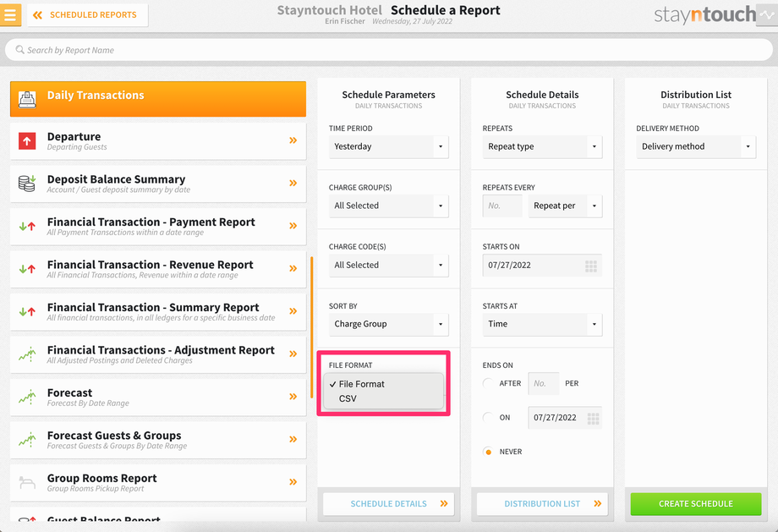Screen dimensions: 778x532
Task: Click the Starts On date field 07/27/2022
Action: [x=542, y=265]
